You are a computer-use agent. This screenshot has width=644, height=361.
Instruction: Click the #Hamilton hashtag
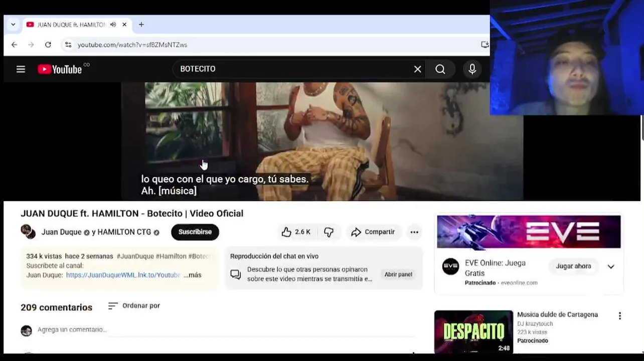point(171,256)
